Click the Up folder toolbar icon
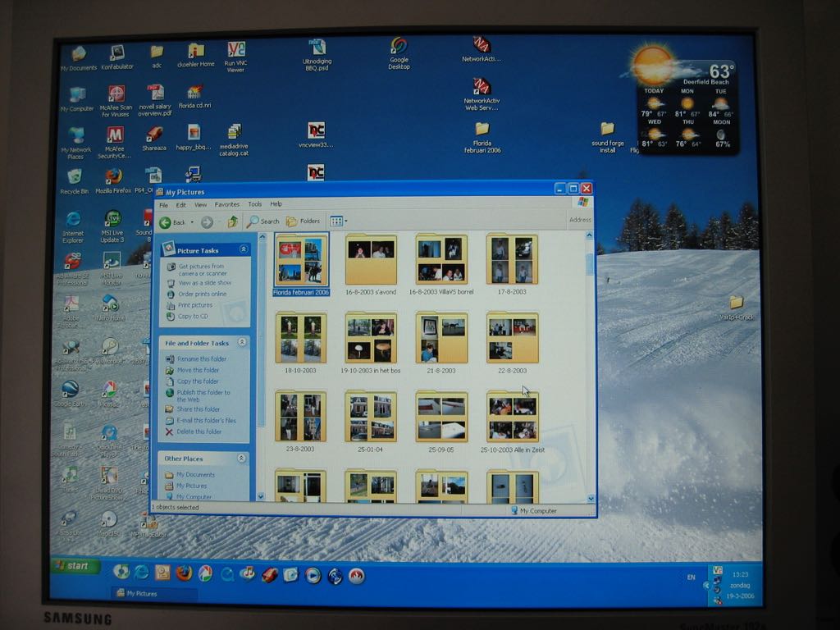 point(233,221)
